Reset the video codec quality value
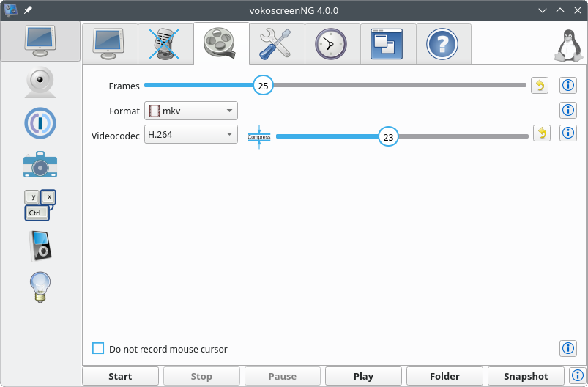588x387 pixels. 541,133
